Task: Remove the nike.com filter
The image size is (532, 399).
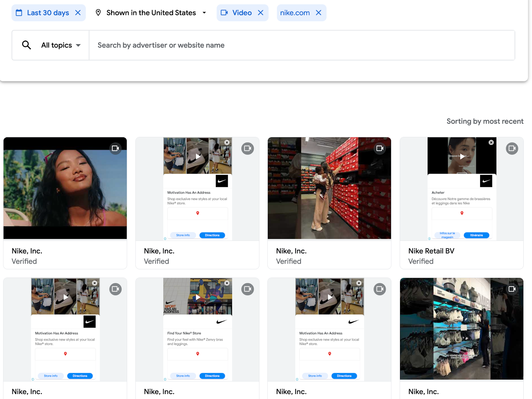Action: (319, 13)
